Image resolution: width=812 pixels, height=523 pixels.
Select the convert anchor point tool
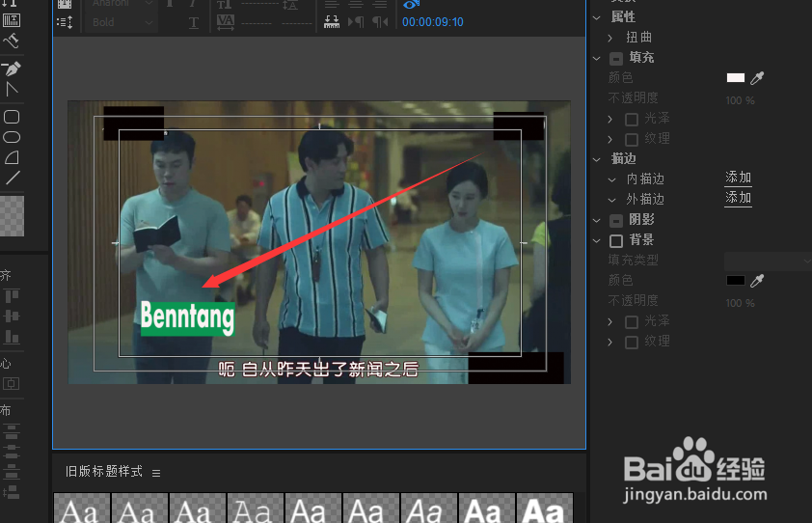click(12, 89)
